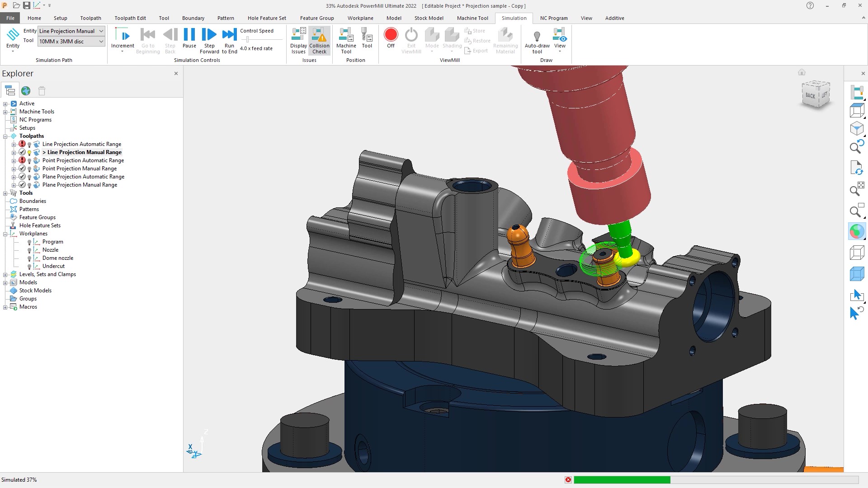Toggle Auto-draw tool lightbulb
Image resolution: width=868 pixels, height=488 pixels.
(537, 41)
